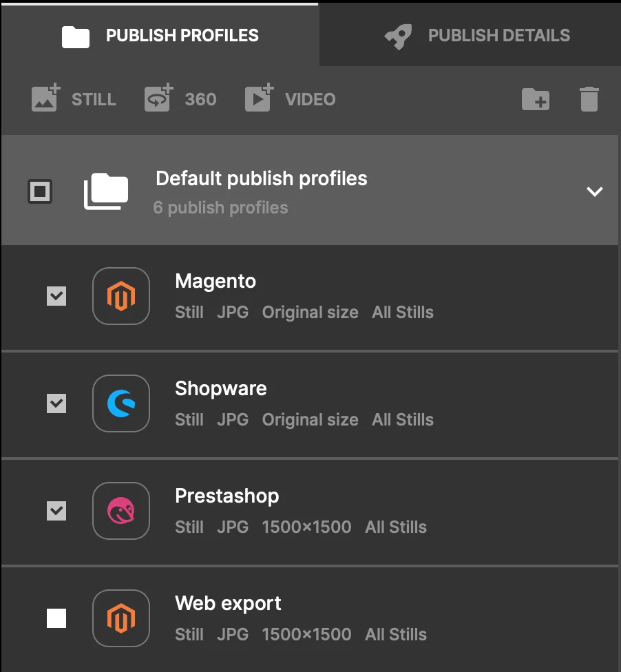Open the Shopware profile name
The width and height of the screenshot is (621, 672).
221,389
